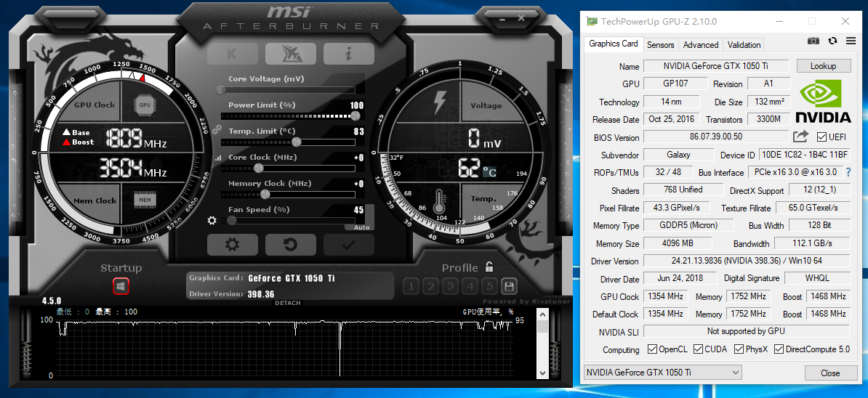Viewport: 868px width, 398px height.
Task: Click the GPU-Z title bar app icon
Action: pos(592,22)
